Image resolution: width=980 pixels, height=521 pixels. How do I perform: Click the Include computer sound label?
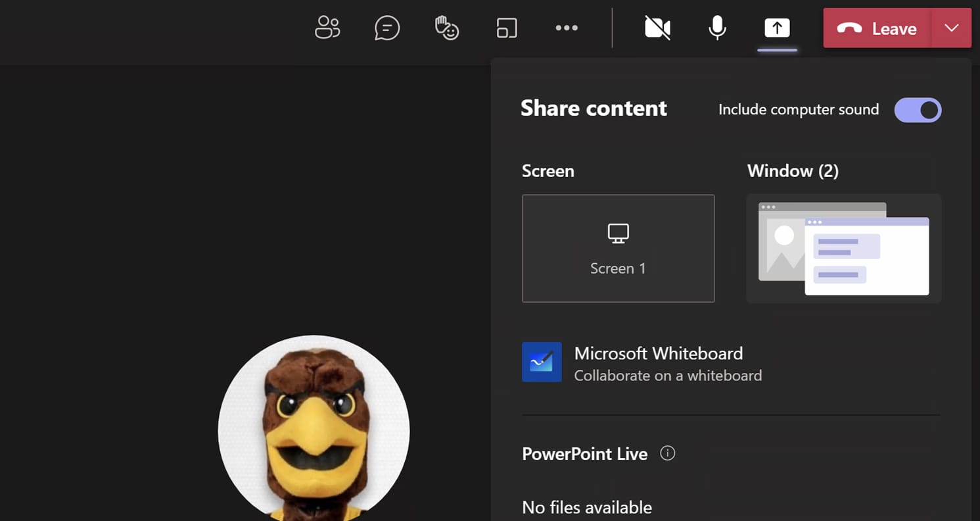(798, 110)
